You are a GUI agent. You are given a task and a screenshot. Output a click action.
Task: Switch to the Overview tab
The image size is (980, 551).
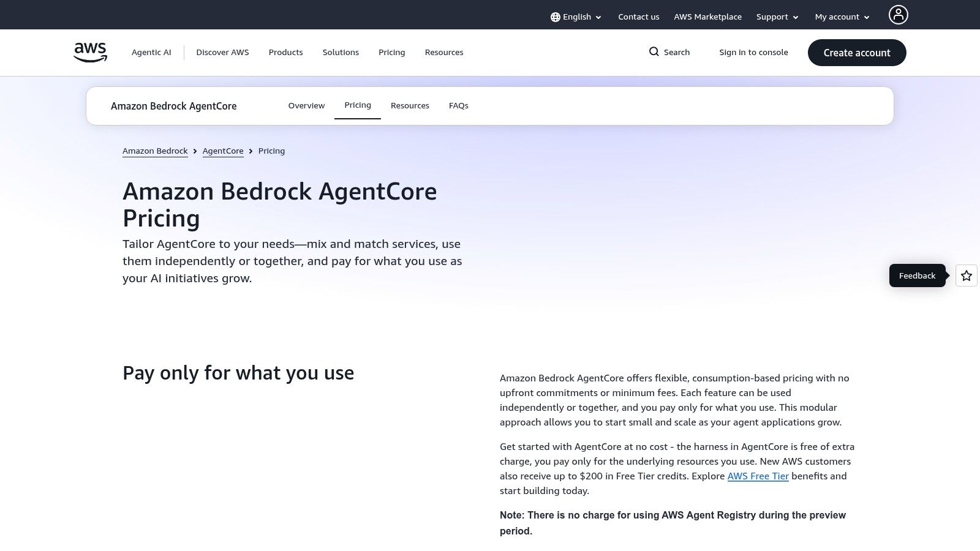306,106
